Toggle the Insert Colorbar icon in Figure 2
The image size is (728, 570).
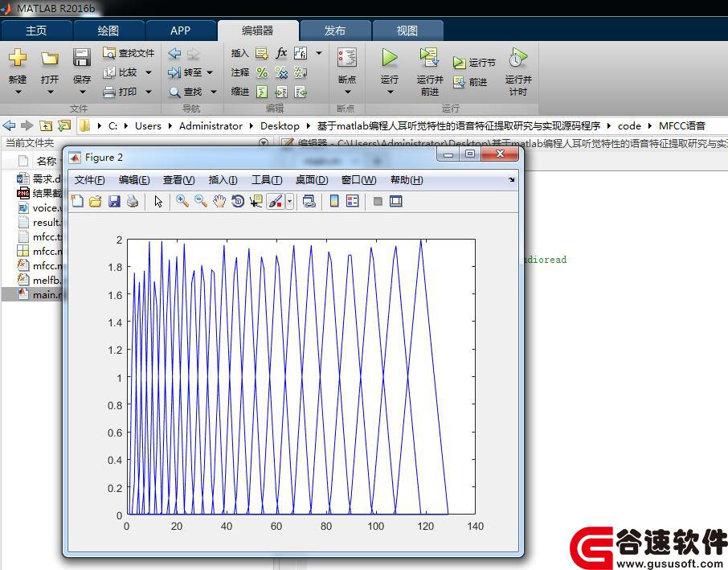click(334, 201)
